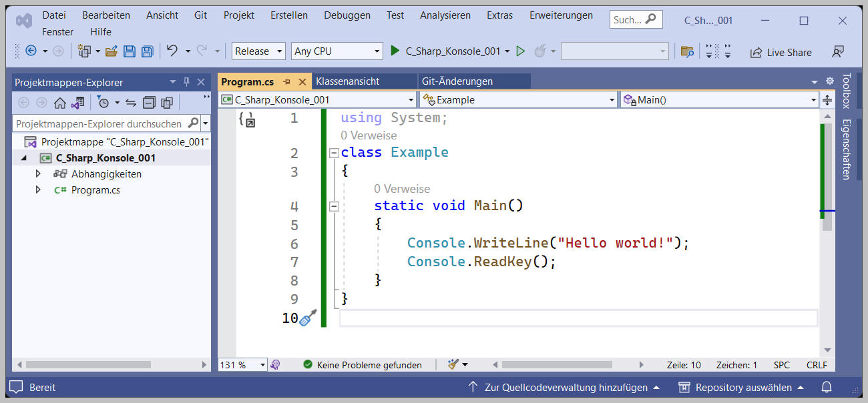Click Repository auswählen in status bar
The width and height of the screenshot is (868, 403).
click(741, 387)
